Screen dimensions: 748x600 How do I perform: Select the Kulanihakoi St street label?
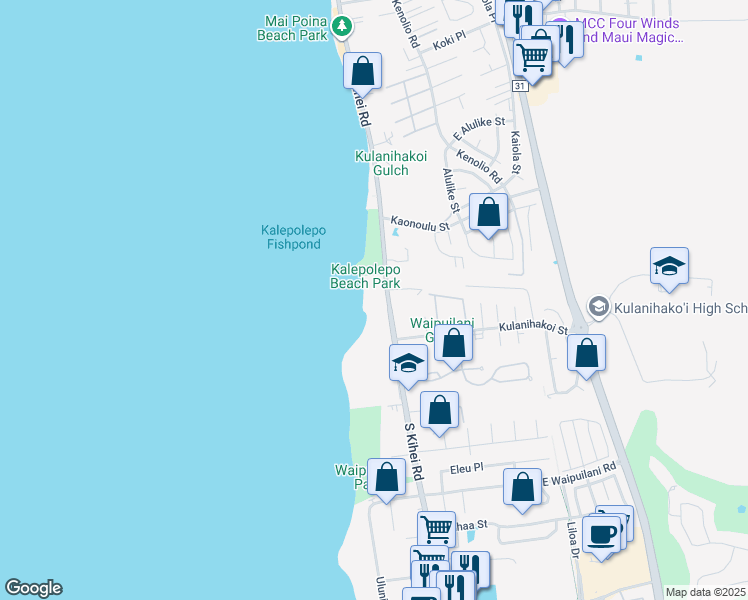pyautogui.click(x=533, y=327)
